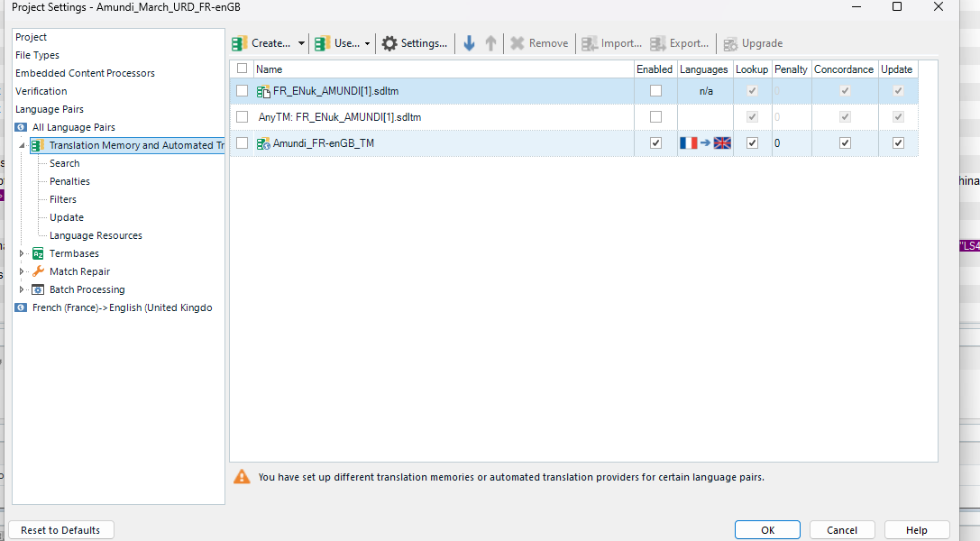Viewport: 980px width, 541px height.
Task: Click the n/a Languages cell
Action: 706,91
